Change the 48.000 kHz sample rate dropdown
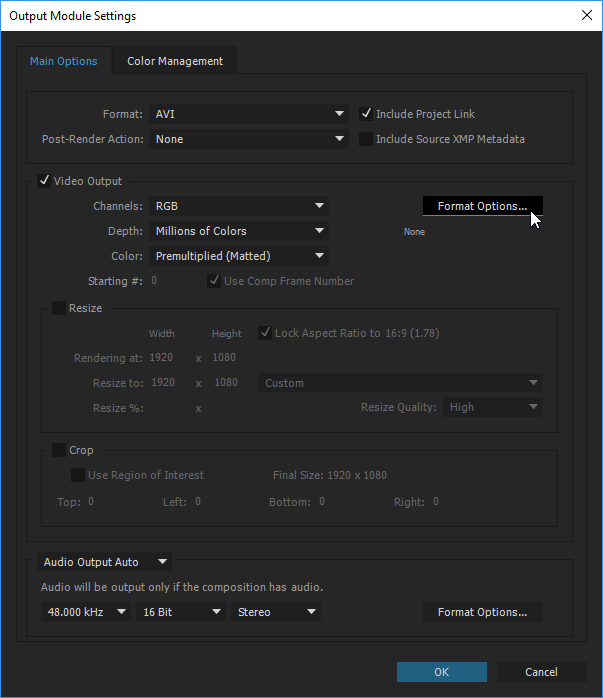The width and height of the screenshot is (603, 698). 85,612
